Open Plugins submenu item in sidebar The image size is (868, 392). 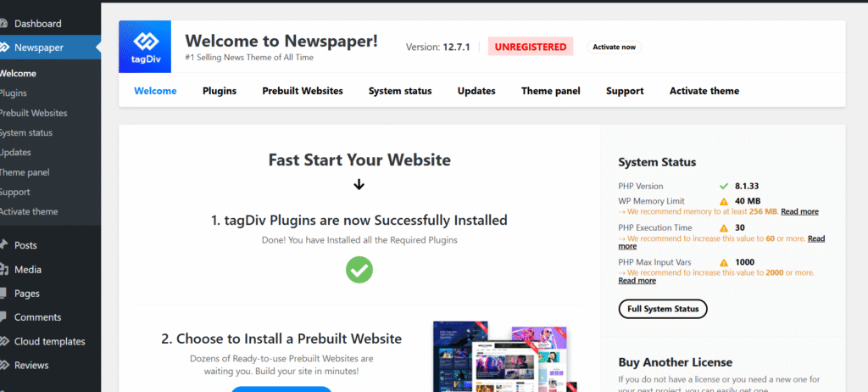pos(13,93)
